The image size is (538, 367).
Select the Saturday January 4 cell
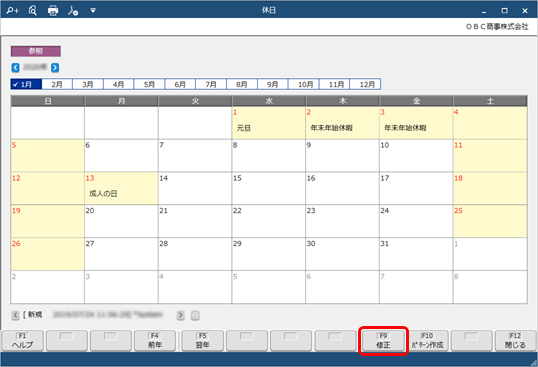point(490,123)
